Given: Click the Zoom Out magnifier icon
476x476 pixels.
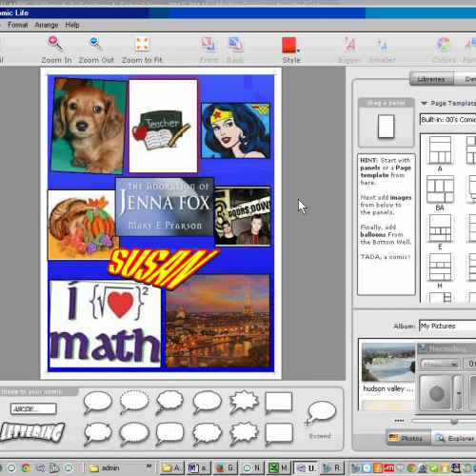Looking at the screenshot, I should point(95,44).
